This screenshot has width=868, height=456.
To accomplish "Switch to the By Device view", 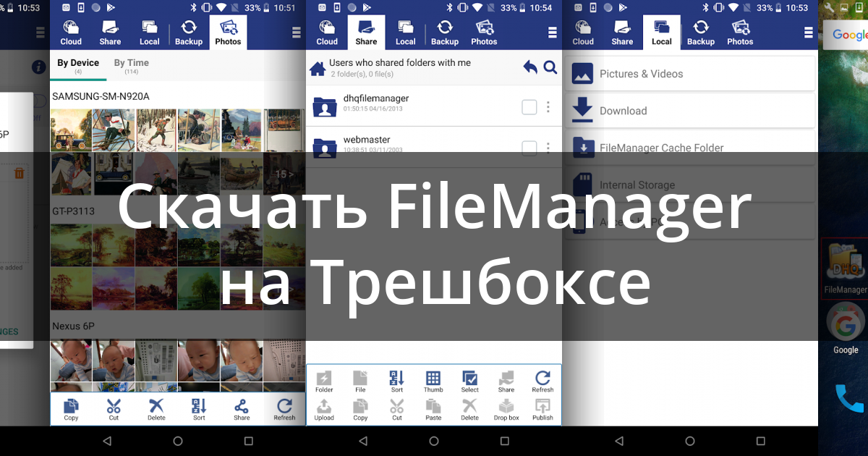I will coord(78,66).
